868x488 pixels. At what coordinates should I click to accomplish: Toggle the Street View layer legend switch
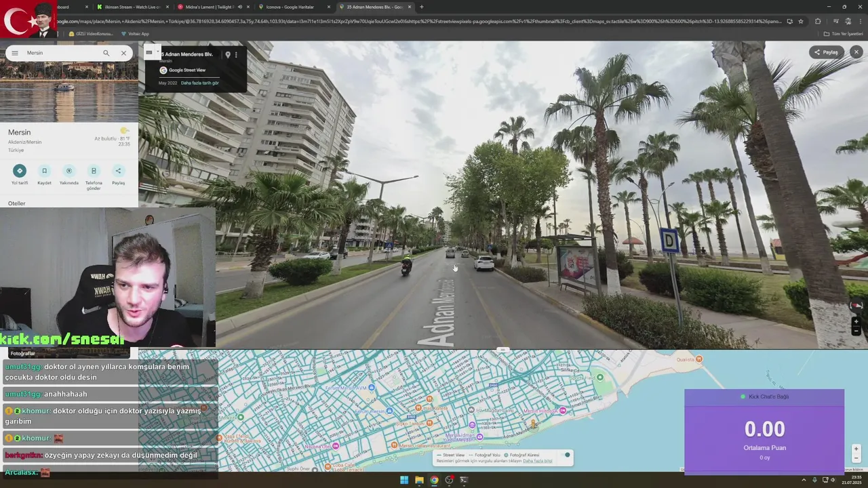point(567,455)
